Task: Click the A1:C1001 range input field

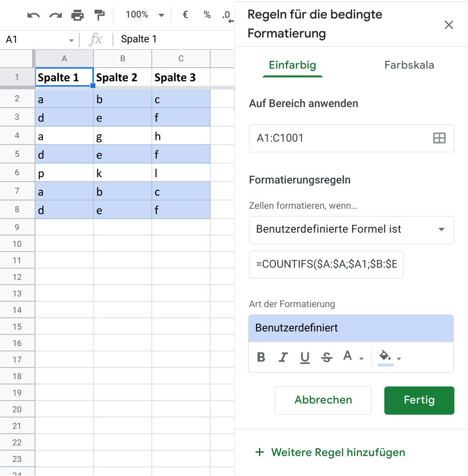Action: [351, 138]
